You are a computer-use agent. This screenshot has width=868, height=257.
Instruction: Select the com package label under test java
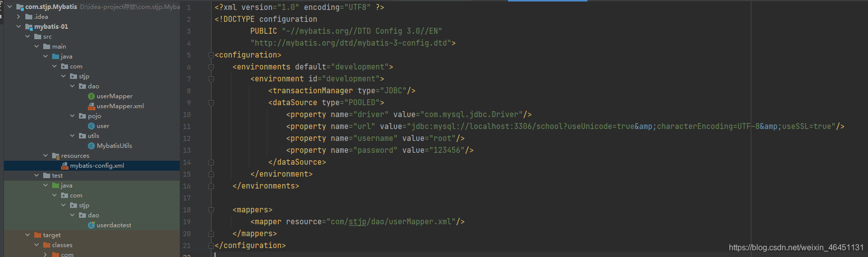[76, 195]
